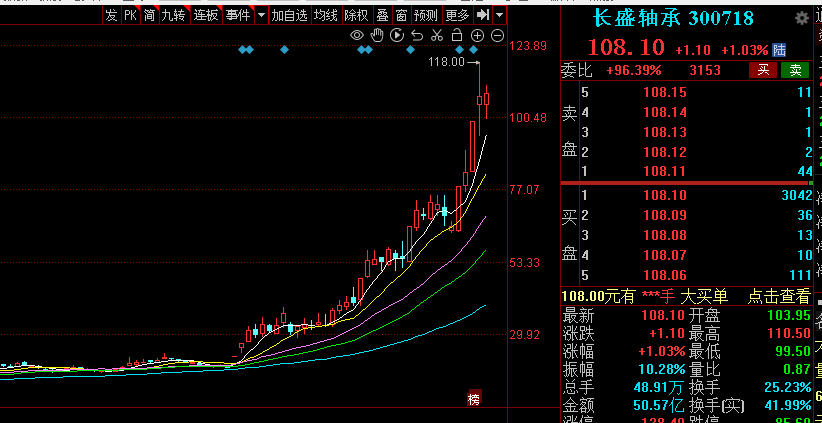Select buy level 1 price 108.10
This screenshot has height=423, width=822.
point(665,196)
